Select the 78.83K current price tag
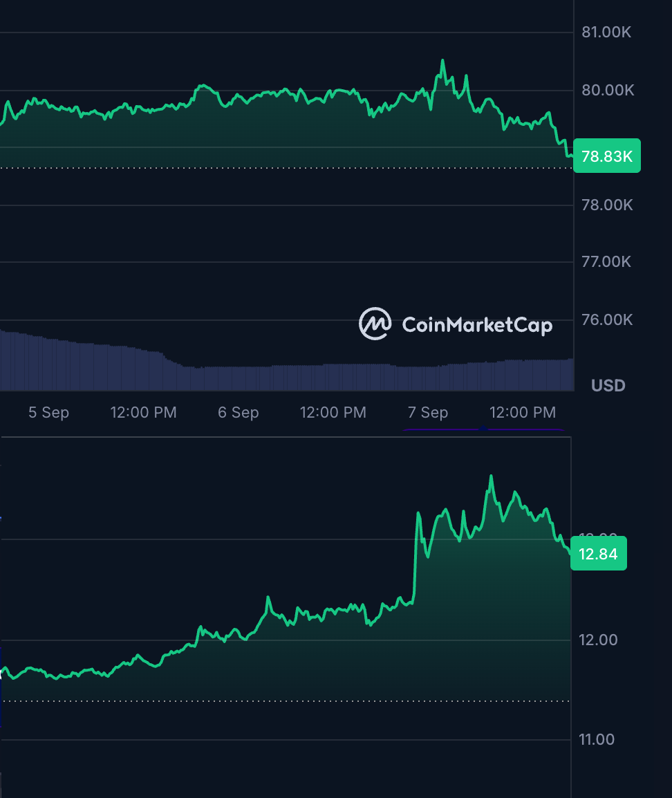 click(x=607, y=156)
